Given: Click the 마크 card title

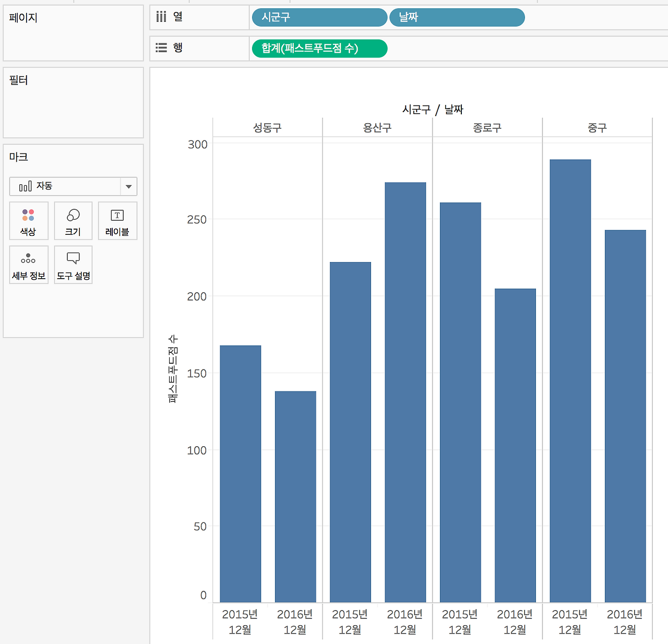Looking at the screenshot, I should (18, 157).
